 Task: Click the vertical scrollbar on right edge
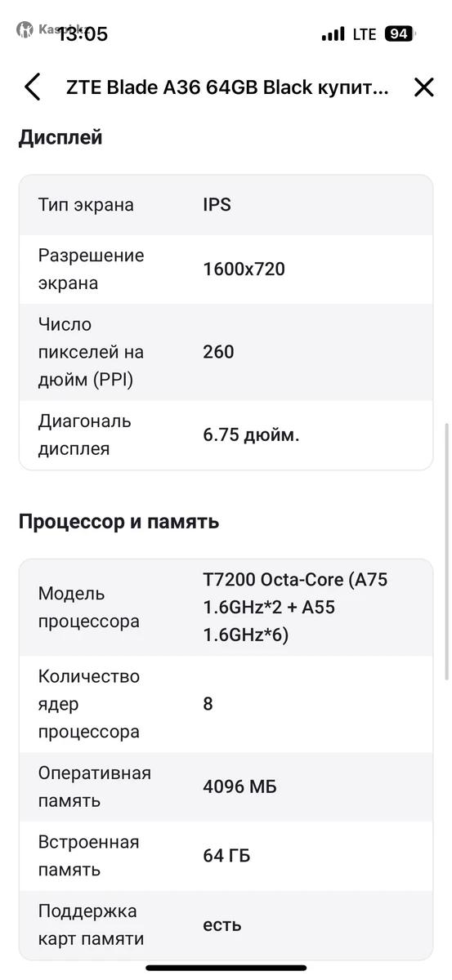pos(446,550)
